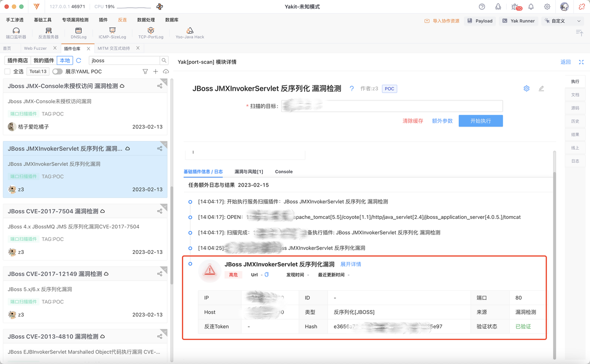Click the search magnifier in the plugin search box
This screenshot has width=590, height=364.
[164, 60]
